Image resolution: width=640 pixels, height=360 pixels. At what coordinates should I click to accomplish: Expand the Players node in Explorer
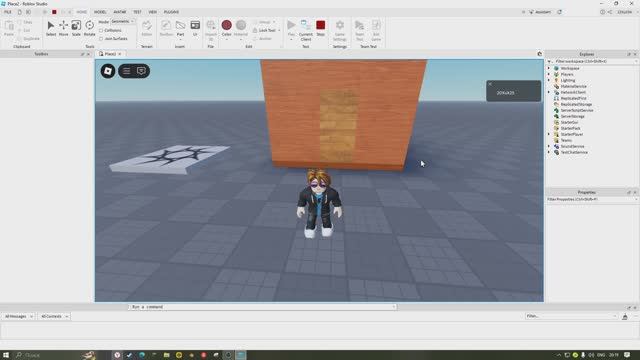coord(549,75)
